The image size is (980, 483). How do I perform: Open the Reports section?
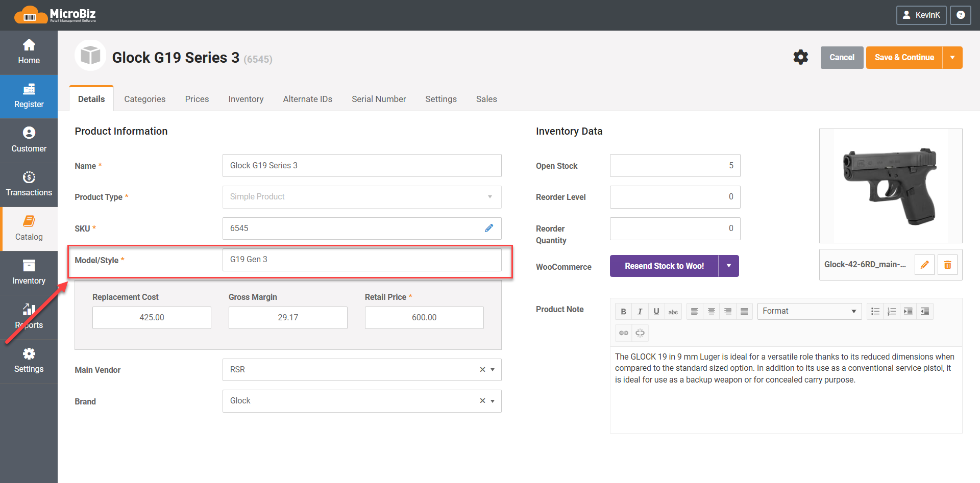[29, 317]
